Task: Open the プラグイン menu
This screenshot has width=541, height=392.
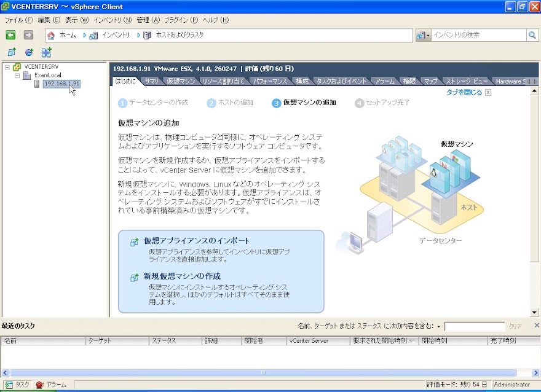Action: pos(181,20)
